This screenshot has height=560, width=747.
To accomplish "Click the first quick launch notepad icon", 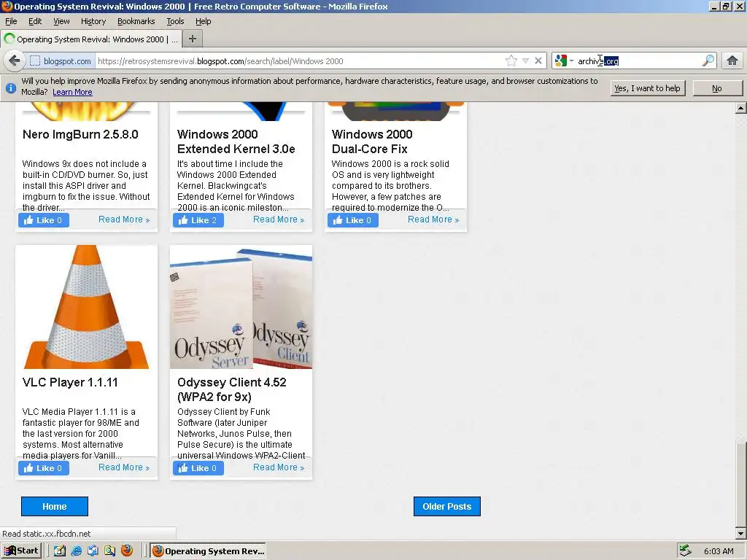I will point(60,551).
